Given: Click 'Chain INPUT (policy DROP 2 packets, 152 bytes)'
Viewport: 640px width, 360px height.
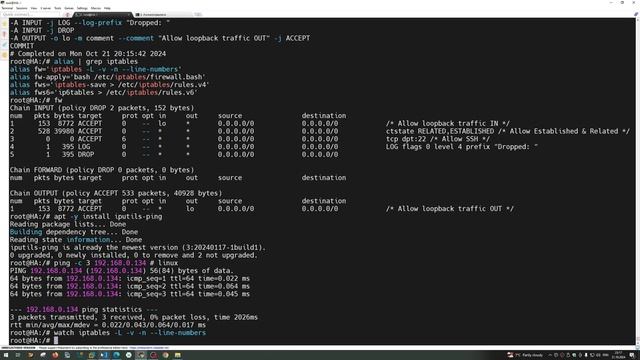Looking at the screenshot, I should pos(102,108).
